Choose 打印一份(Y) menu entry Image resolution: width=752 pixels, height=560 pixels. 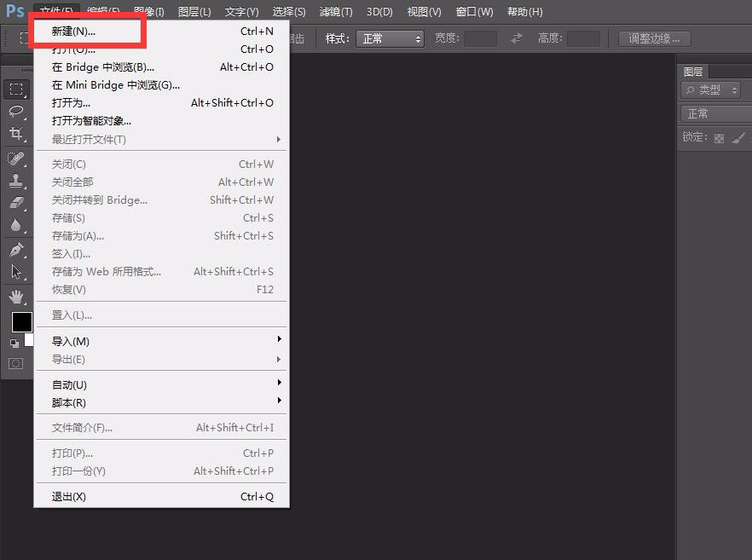161,471
